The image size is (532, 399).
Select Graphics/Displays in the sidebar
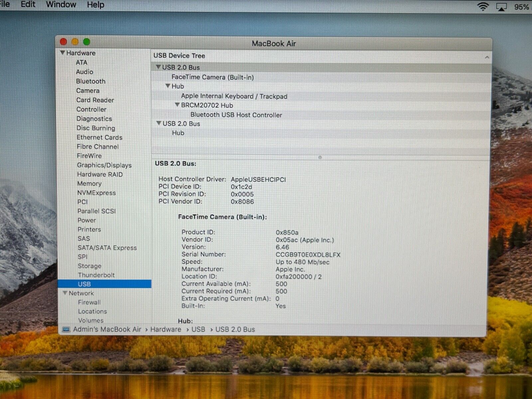(104, 165)
